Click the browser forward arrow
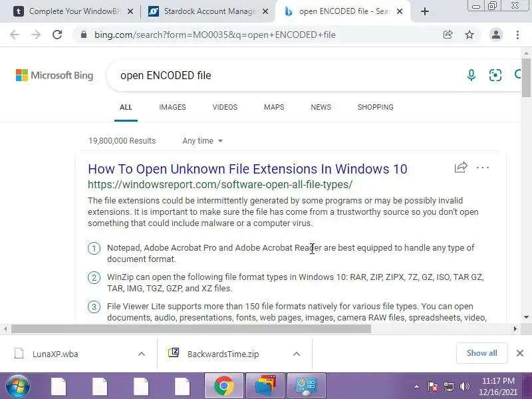The width and height of the screenshot is (532, 399). [36, 35]
